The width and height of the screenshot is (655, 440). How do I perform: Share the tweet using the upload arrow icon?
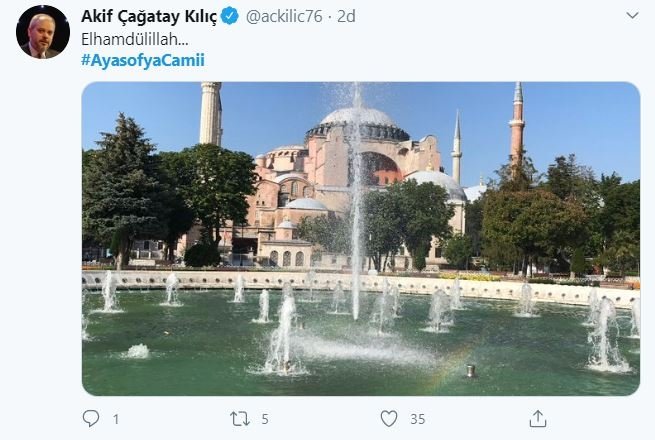(538, 419)
